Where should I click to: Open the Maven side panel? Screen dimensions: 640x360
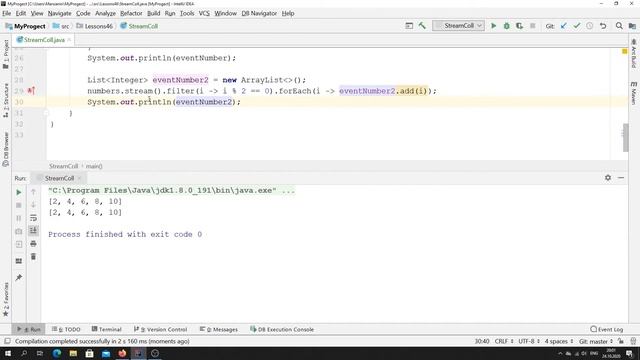tap(633, 93)
